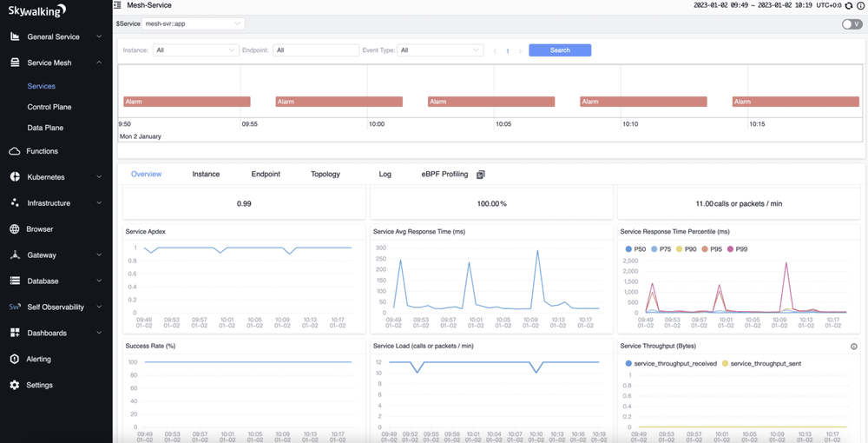Viewport: 868px width, 443px height.
Task: Click the first Alarm bar on timeline
Action: coord(187,102)
